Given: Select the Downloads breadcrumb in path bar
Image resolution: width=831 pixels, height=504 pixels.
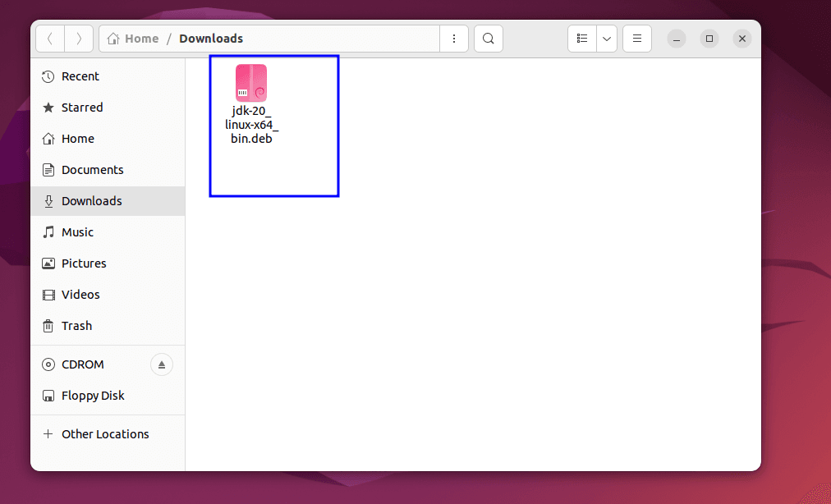Looking at the screenshot, I should coord(211,39).
